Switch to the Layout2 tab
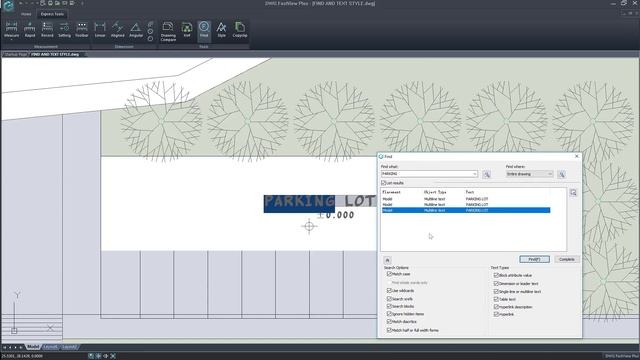 pyautogui.click(x=69, y=347)
